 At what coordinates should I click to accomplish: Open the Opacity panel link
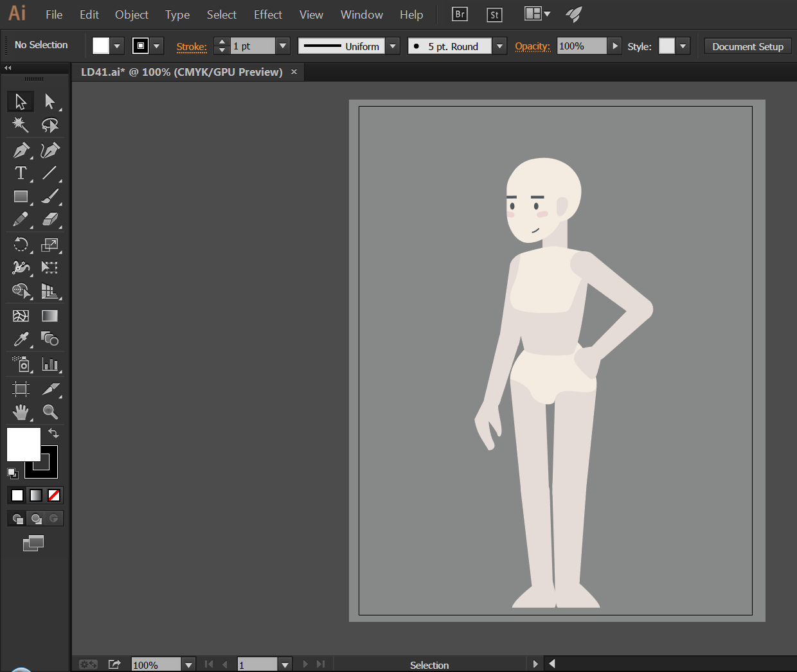[533, 46]
